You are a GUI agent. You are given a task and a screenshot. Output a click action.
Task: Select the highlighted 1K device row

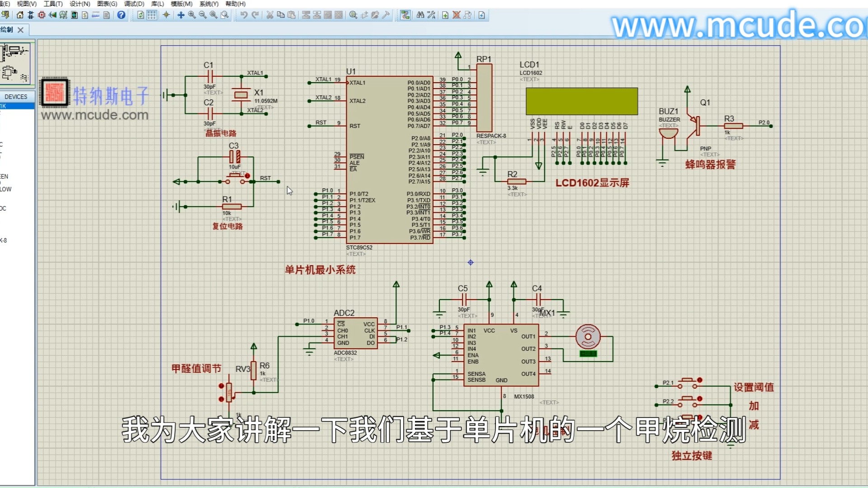pyautogui.click(x=17, y=106)
